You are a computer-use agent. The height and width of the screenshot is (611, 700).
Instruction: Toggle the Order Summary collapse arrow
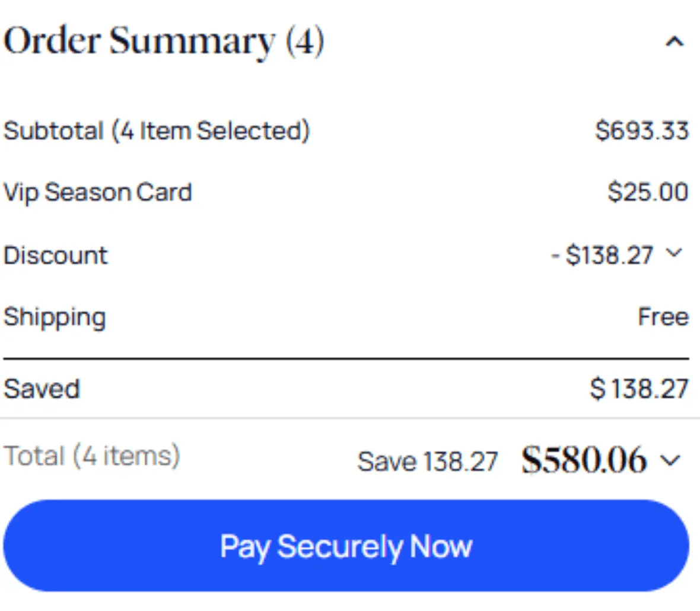[673, 42]
